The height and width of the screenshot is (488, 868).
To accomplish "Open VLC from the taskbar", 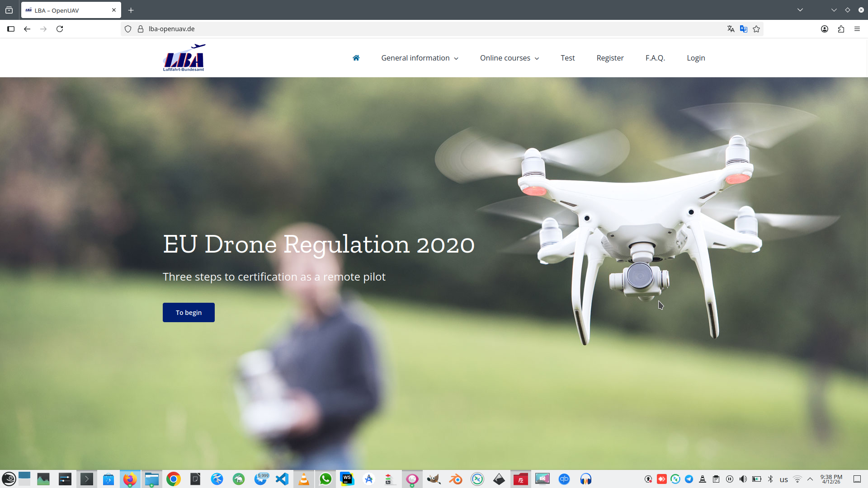I will pyautogui.click(x=304, y=479).
